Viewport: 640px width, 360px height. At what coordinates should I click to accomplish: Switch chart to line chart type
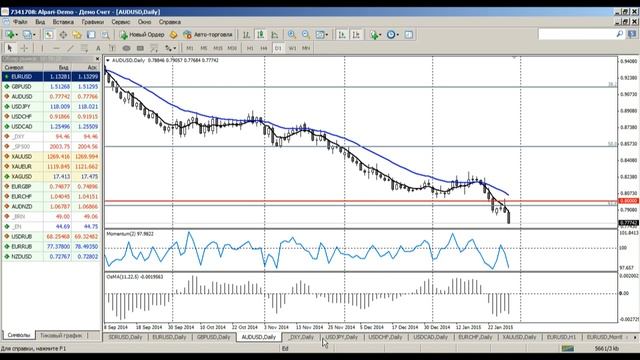coord(275,35)
